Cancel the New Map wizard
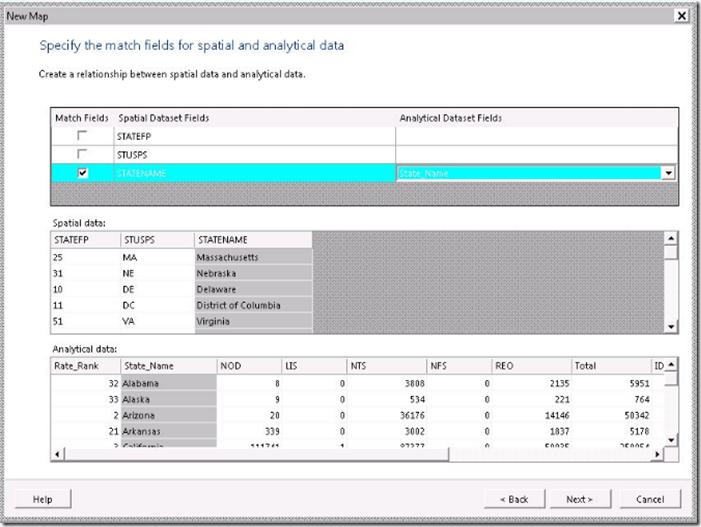Screen dimensions: 701x527 pyautogui.click(x=650, y=499)
